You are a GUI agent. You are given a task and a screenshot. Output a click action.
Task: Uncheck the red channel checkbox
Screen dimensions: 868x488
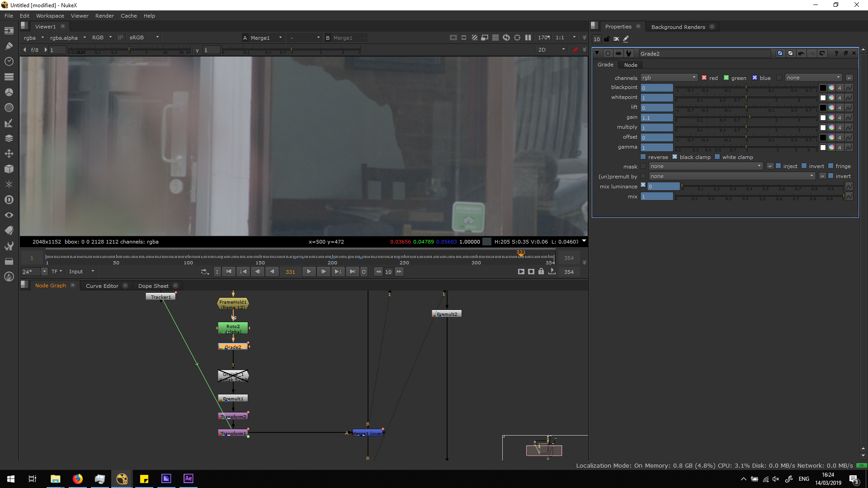pos(704,78)
